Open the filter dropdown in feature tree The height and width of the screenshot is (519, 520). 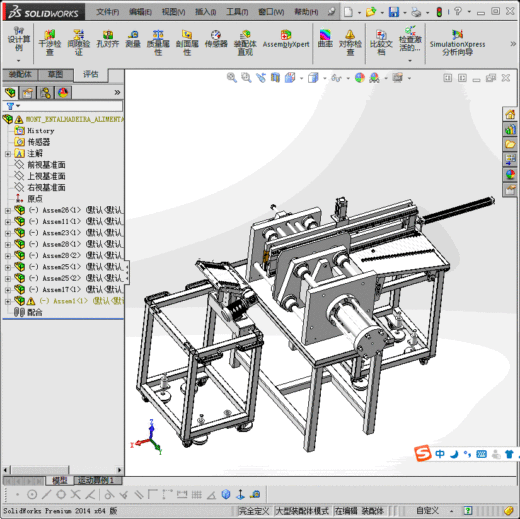(x=13, y=106)
